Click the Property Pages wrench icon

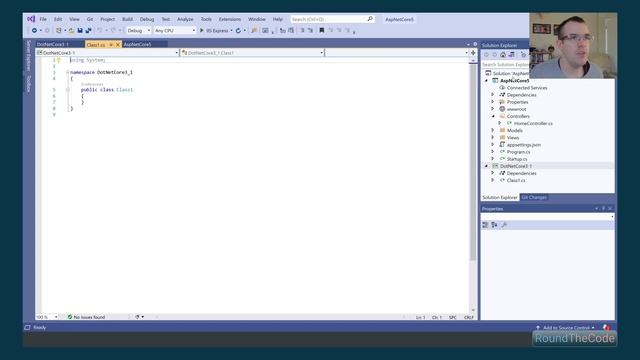coord(504,225)
